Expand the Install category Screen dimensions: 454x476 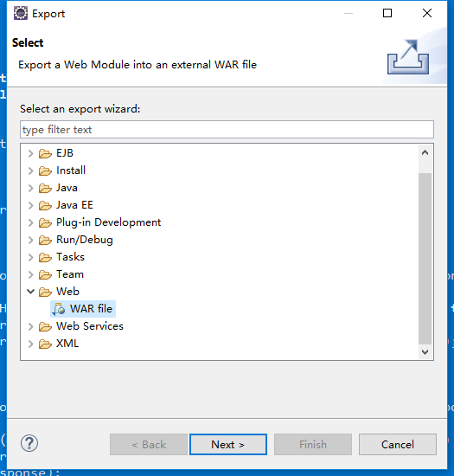pos(30,170)
